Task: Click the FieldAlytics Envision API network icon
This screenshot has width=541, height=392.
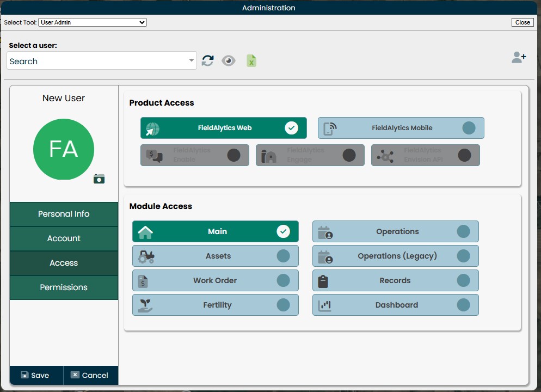Action: [x=385, y=156]
